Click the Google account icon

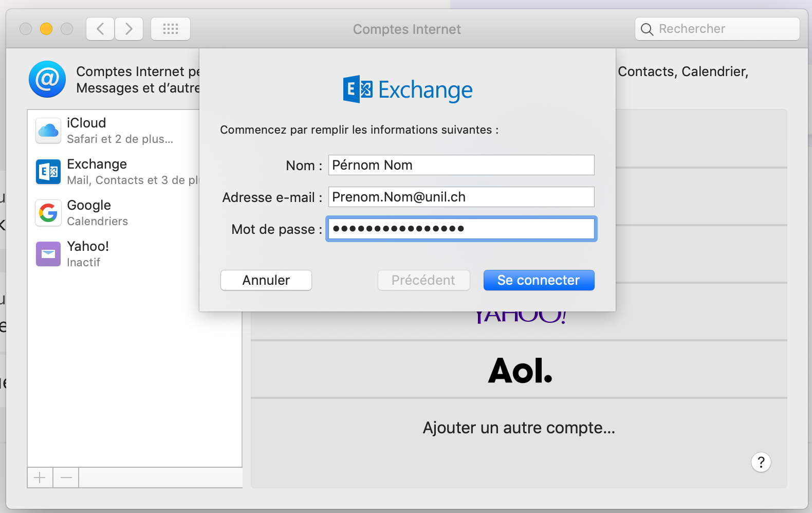(48, 213)
